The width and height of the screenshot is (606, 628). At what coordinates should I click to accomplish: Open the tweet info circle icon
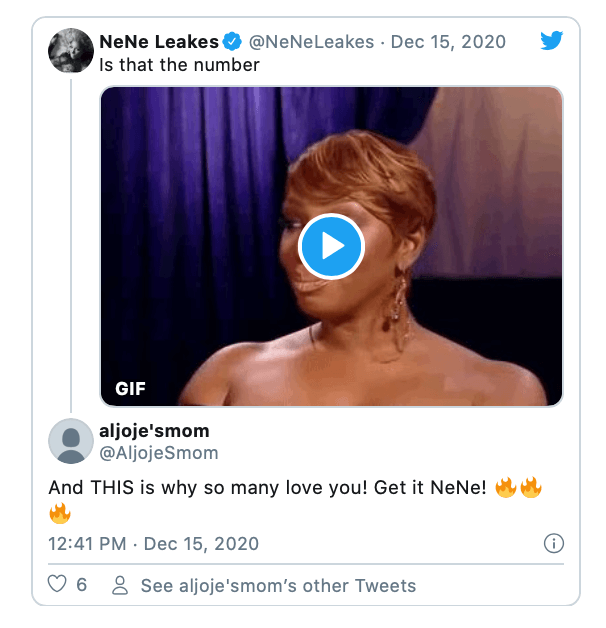pos(554,543)
